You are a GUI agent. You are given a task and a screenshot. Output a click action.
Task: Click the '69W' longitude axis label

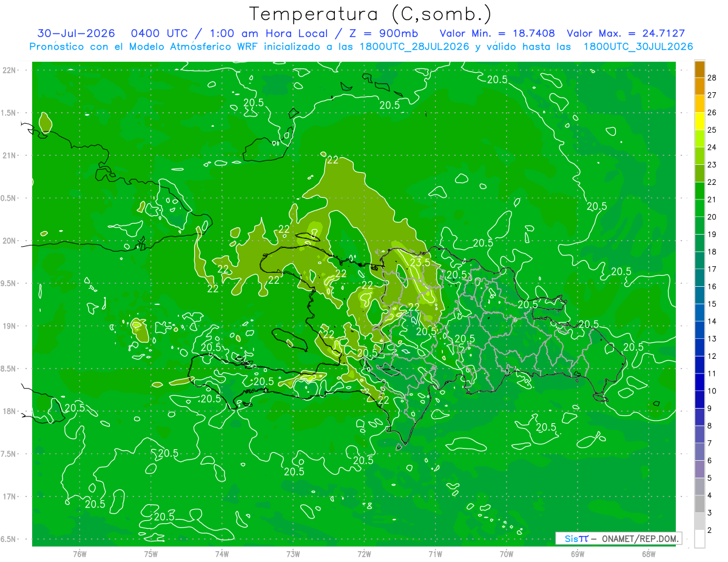tap(578, 554)
